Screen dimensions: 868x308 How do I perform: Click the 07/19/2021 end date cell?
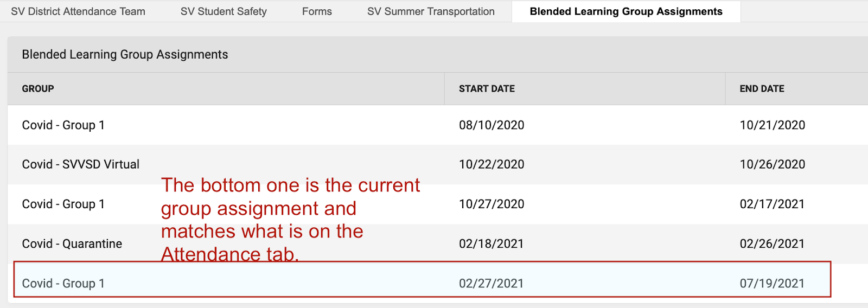point(772,284)
